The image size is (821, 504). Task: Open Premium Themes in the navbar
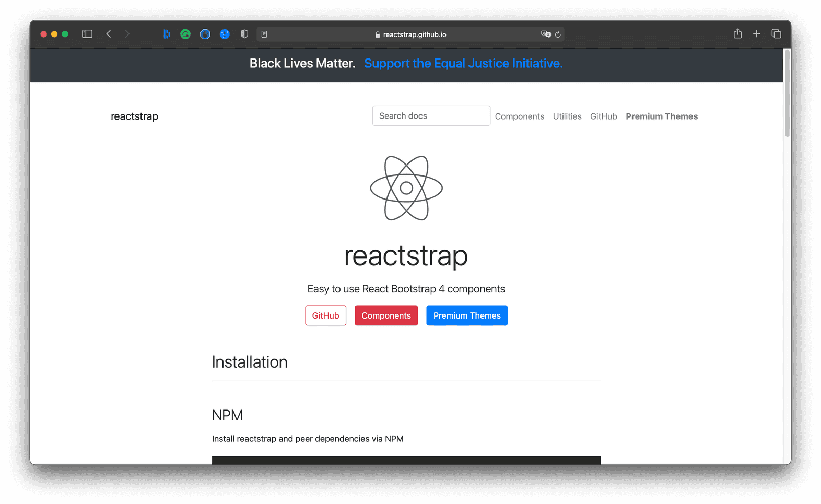coord(662,116)
